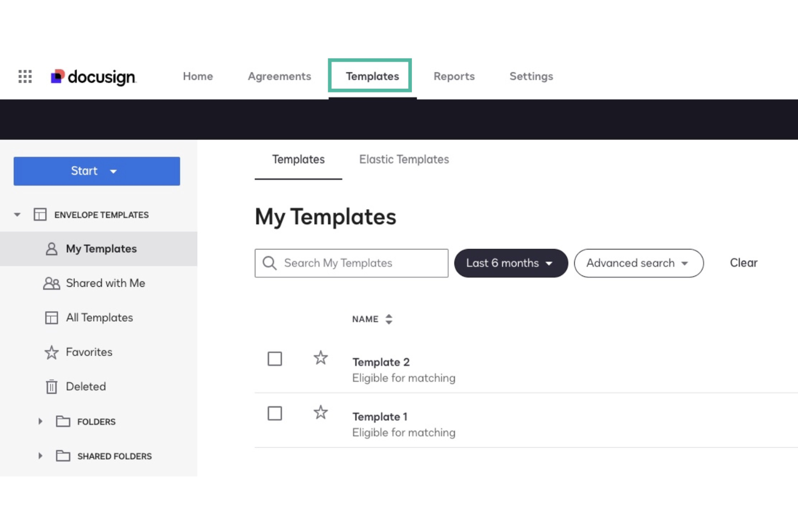Viewport: 798px width, 532px height.
Task: Open the Start button dropdown
Action: [97, 171]
